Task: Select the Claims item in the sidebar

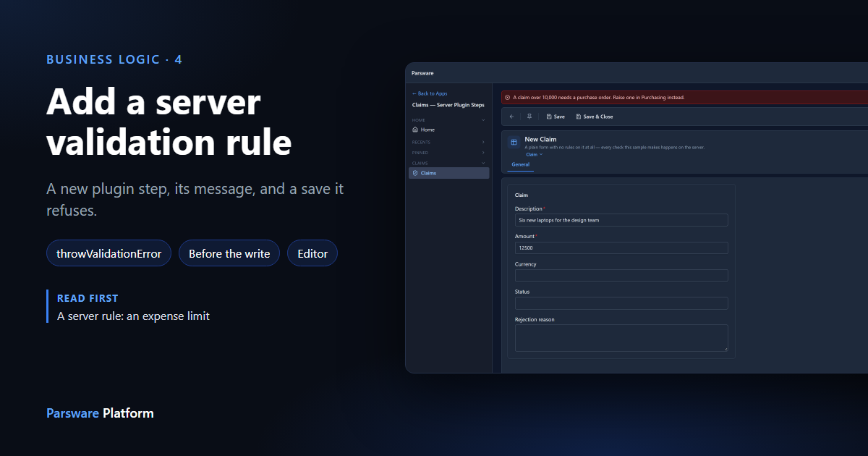Action: (448, 173)
